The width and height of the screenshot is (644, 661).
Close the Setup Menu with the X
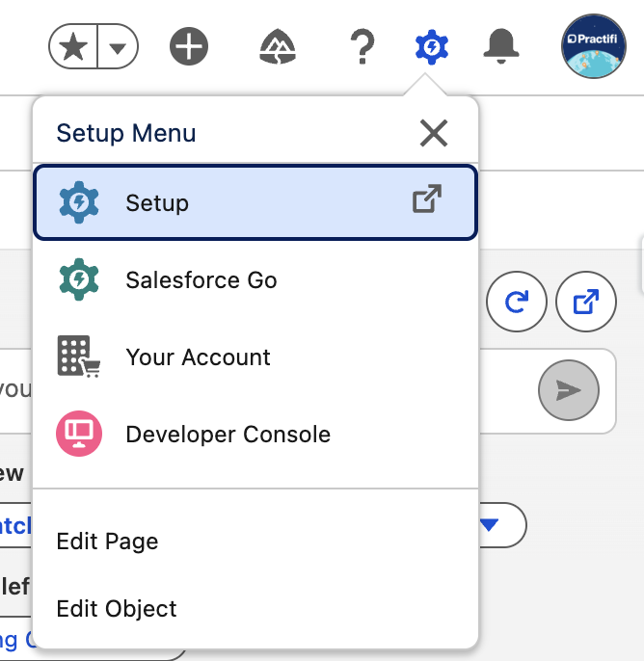pos(434,133)
